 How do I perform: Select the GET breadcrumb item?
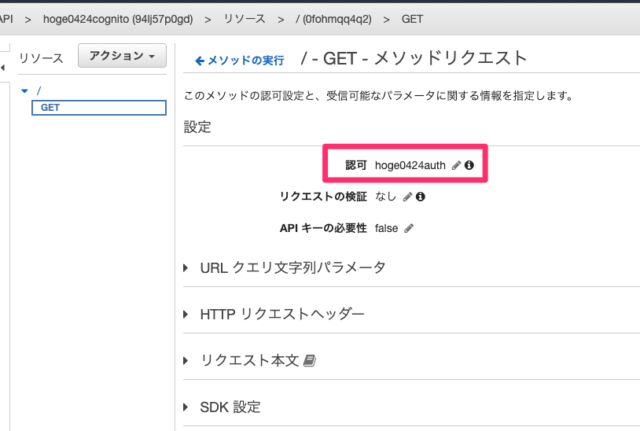click(x=412, y=19)
